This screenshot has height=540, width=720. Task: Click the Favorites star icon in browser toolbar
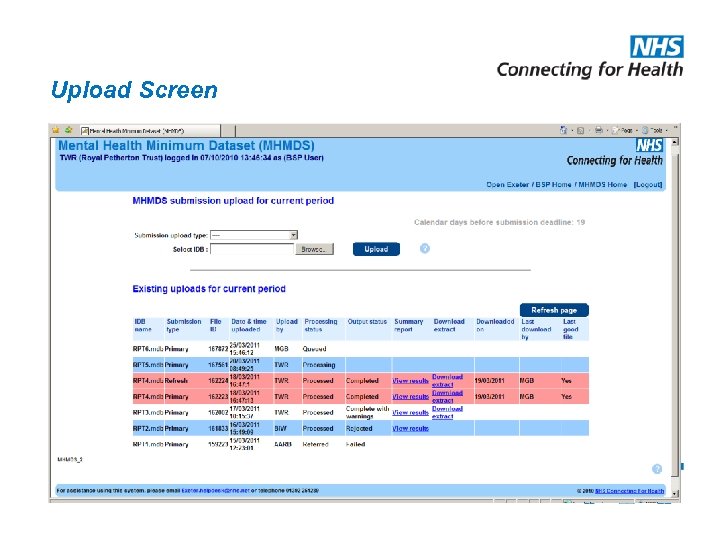pyautogui.click(x=56, y=130)
